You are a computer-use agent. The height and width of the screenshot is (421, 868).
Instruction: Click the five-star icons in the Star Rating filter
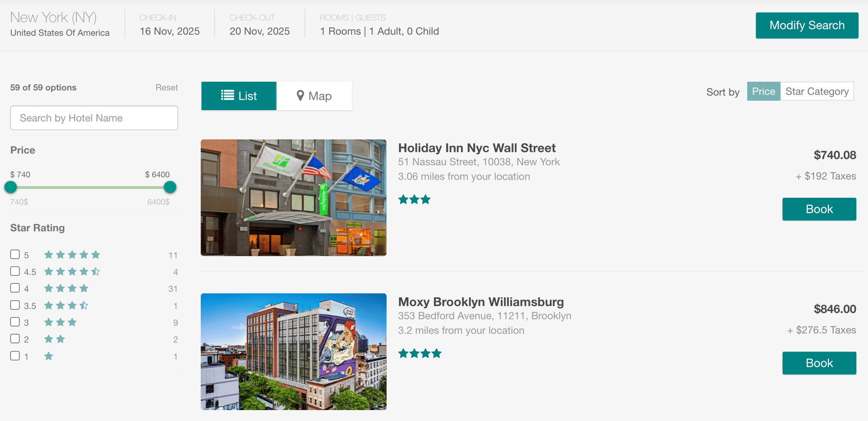click(72, 255)
